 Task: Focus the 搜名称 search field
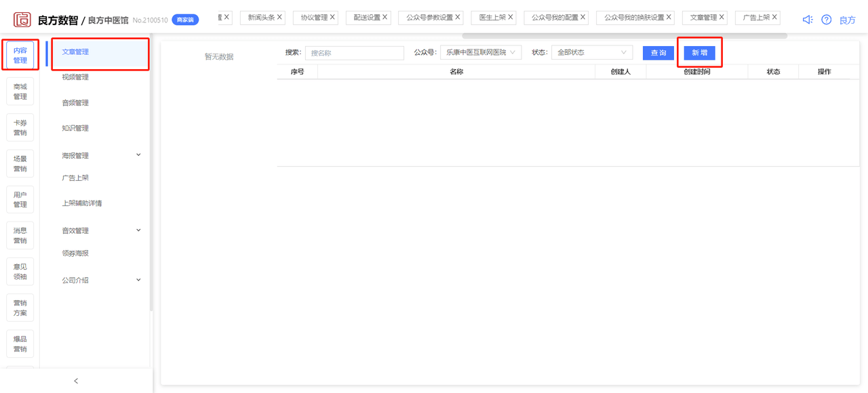[354, 53]
